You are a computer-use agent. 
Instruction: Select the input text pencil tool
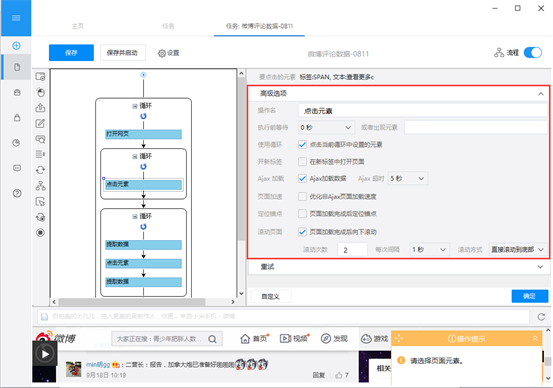coord(41,123)
